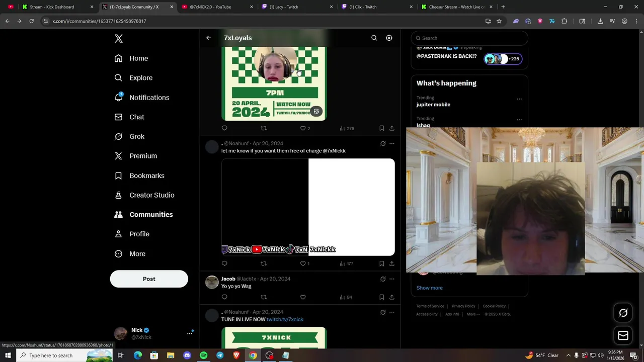
Task: Click the @7xNickk mention link
Action: coord(334,151)
